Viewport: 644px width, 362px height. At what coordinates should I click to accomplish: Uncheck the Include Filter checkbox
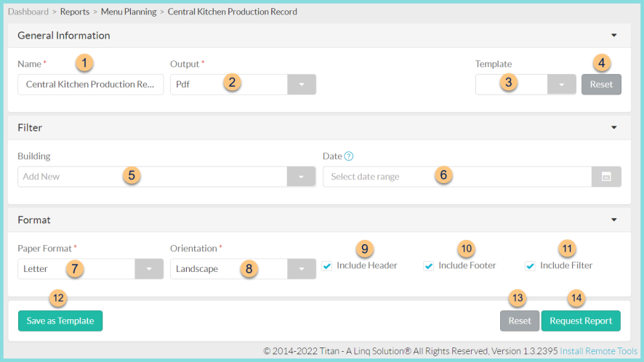(x=530, y=266)
